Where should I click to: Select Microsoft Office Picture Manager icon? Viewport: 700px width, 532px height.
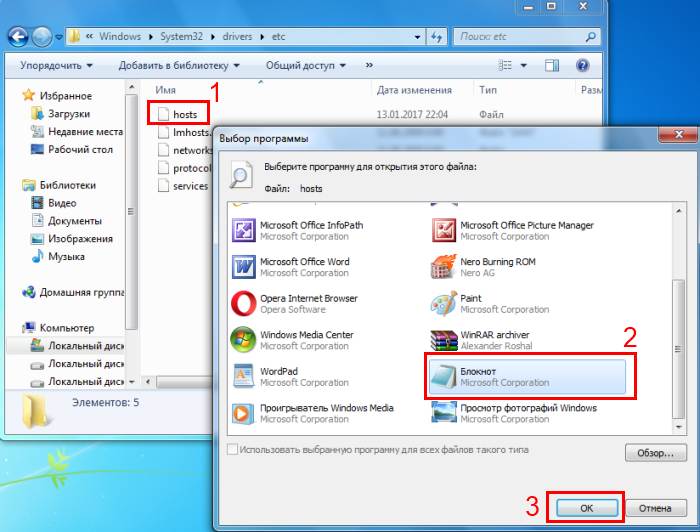pos(443,231)
